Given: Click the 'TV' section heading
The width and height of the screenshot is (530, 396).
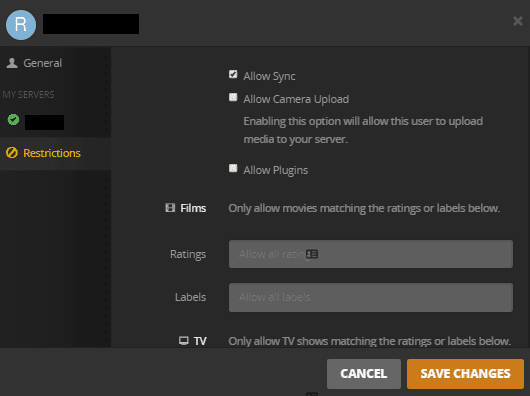Looking at the screenshot, I should coord(200,341).
